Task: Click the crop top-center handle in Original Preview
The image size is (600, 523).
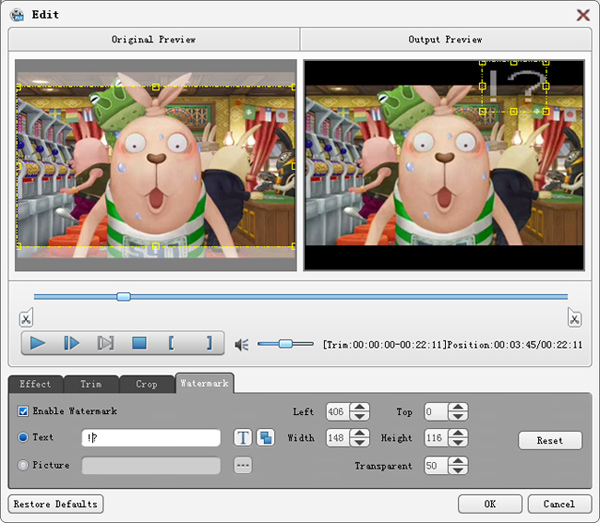Action: click(156, 87)
